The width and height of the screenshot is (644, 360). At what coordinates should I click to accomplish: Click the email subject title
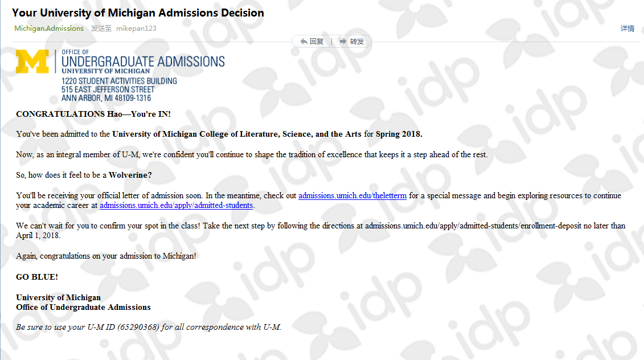[138, 13]
